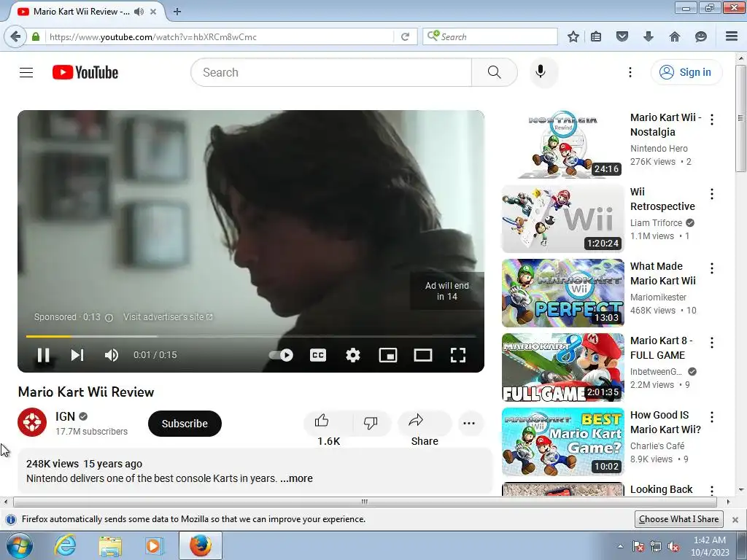This screenshot has width=747, height=560.
Task: Toggle the autoplay switch
Action: 281,355
